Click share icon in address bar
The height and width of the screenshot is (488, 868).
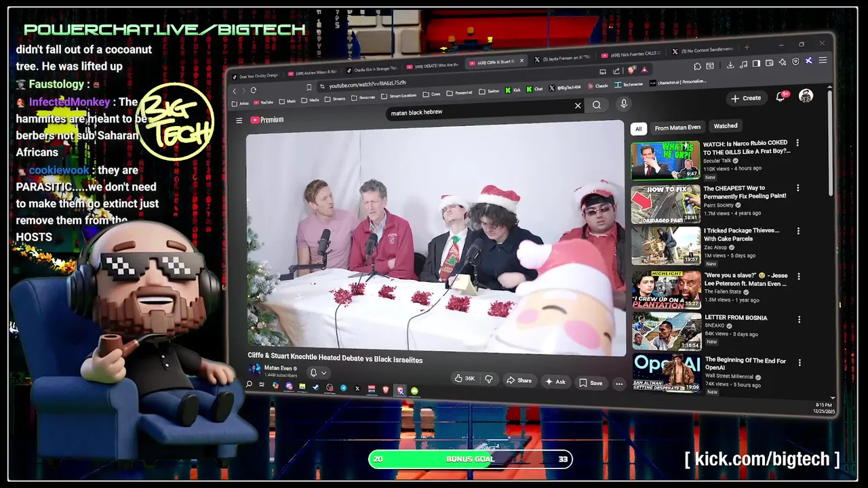point(616,70)
